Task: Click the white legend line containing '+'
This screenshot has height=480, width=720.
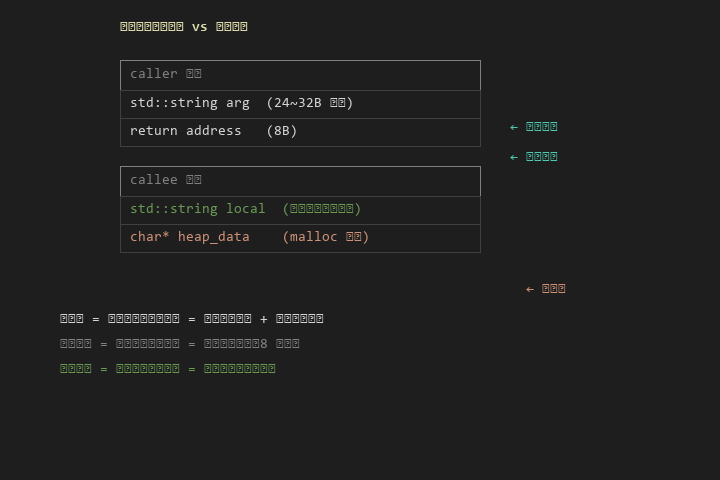Action: (191, 319)
